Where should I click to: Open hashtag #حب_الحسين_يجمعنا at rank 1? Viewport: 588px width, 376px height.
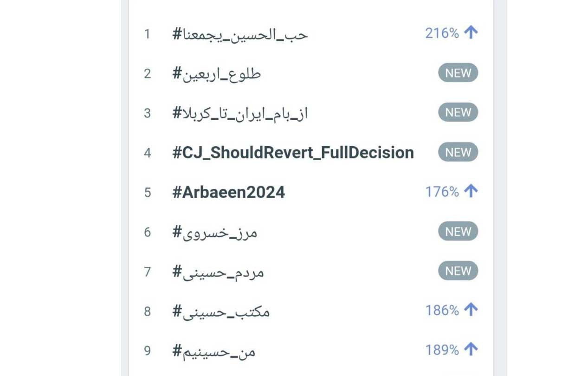pyautogui.click(x=240, y=34)
